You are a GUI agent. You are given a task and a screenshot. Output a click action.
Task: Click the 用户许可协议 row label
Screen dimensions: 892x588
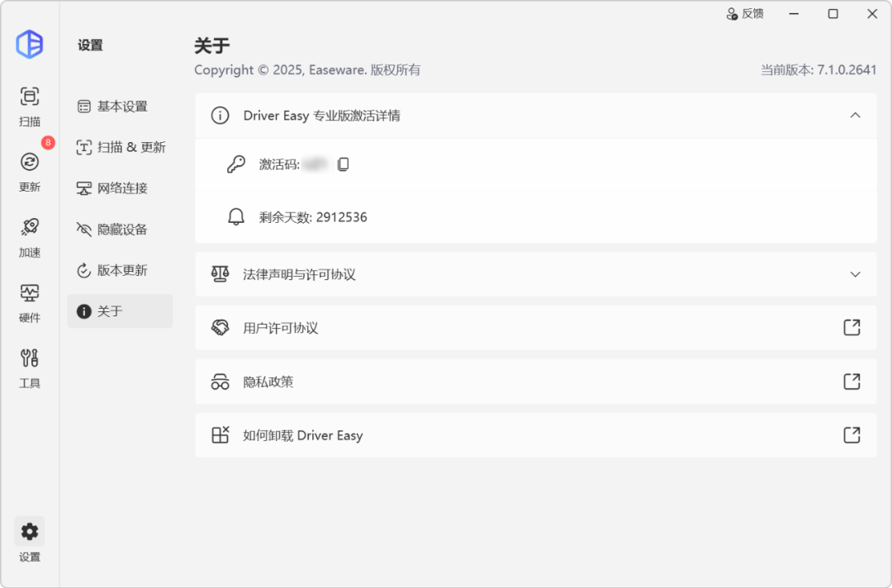(281, 328)
